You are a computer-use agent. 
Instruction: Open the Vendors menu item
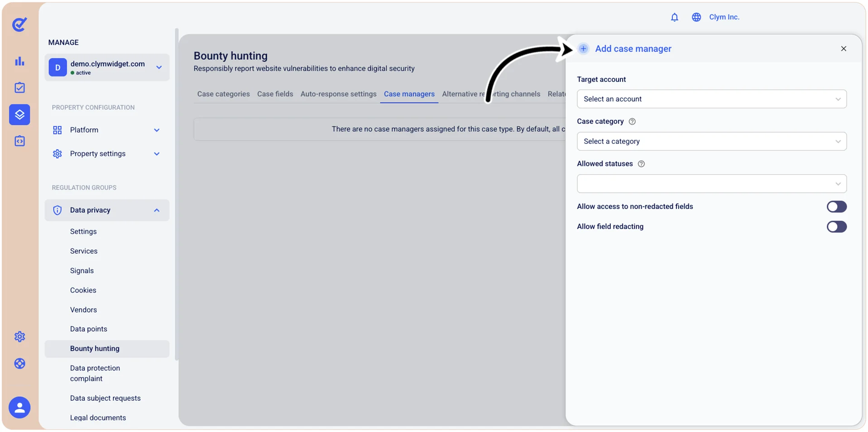click(x=83, y=310)
